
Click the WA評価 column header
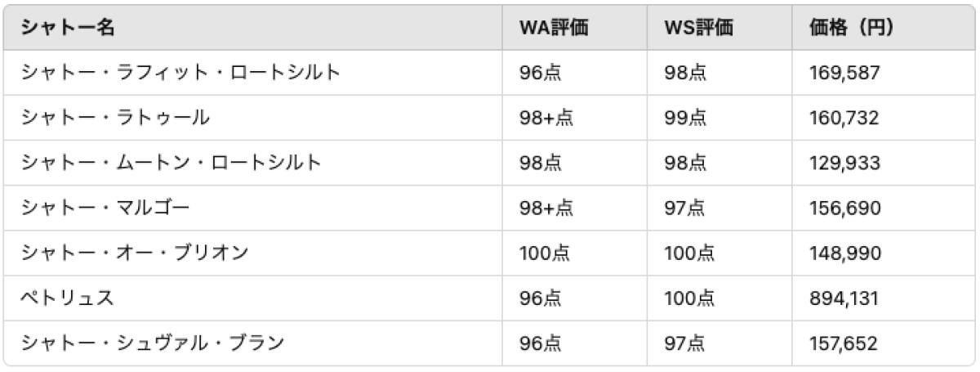point(554,28)
